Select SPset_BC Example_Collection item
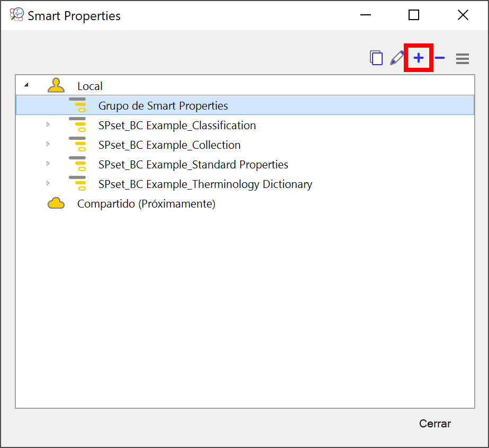Viewport: 489px width, 448px height. pos(169,145)
